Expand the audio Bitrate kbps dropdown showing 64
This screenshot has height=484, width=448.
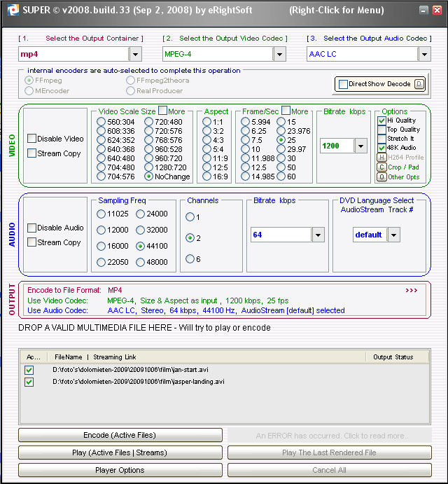click(318, 235)
